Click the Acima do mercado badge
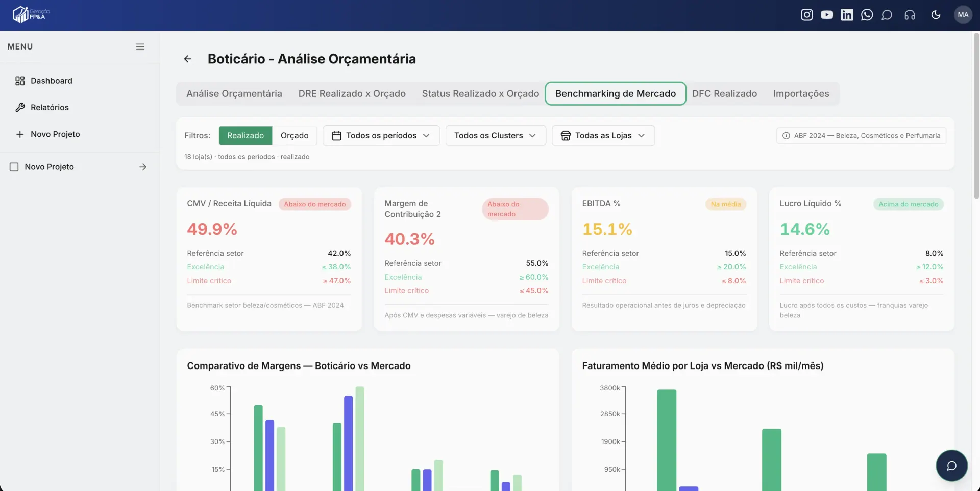This screenshot has height=491, width=980. (908, 204)
